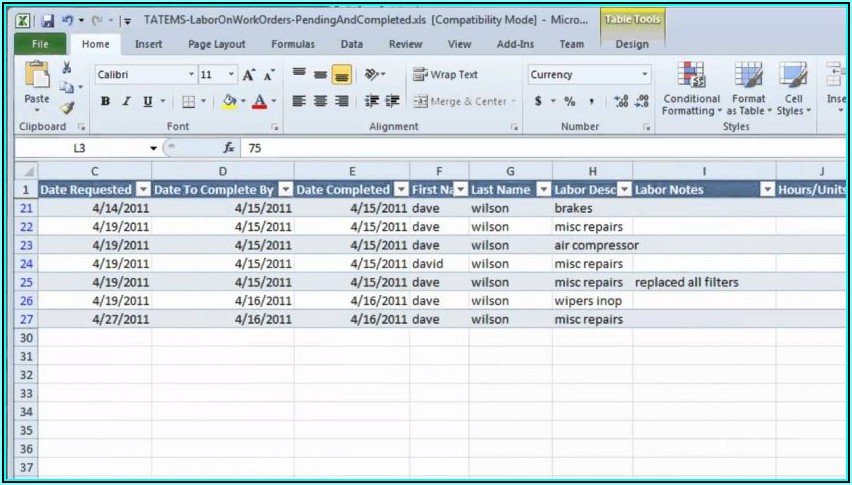Viewport: 852px width, 485px height.
Task: Click the Increase Font Size icon
Action: point(249,75)
